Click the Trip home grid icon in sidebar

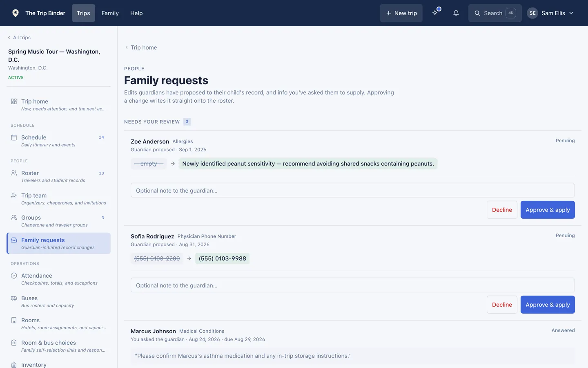14,101
